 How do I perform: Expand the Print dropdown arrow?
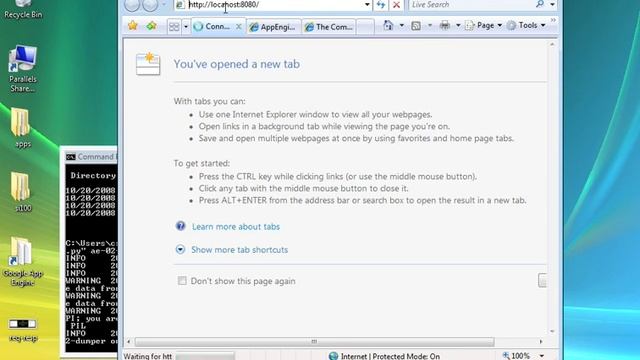coord(458,26)
